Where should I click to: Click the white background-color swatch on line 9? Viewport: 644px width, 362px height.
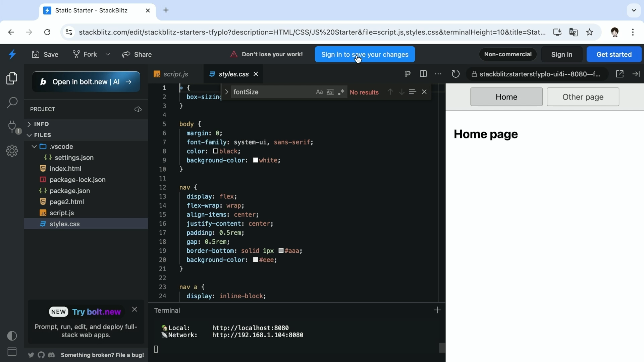[256, 160]
